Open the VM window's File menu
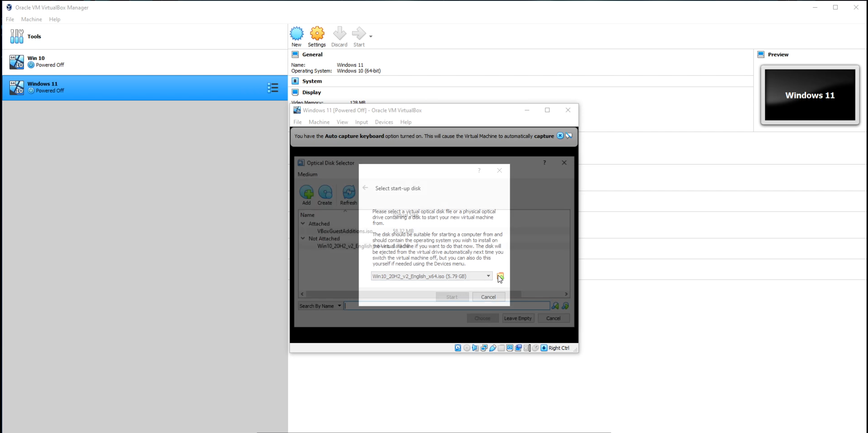 [x=297, y=122]
